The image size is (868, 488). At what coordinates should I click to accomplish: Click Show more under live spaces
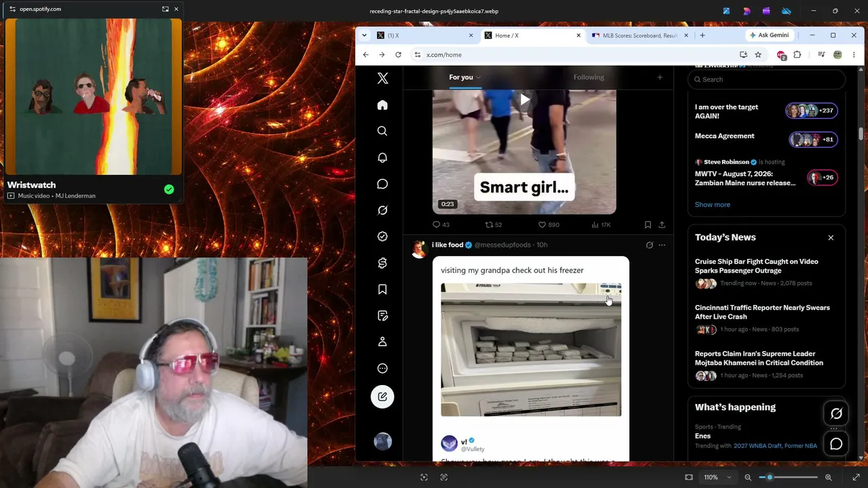point(712,205)
